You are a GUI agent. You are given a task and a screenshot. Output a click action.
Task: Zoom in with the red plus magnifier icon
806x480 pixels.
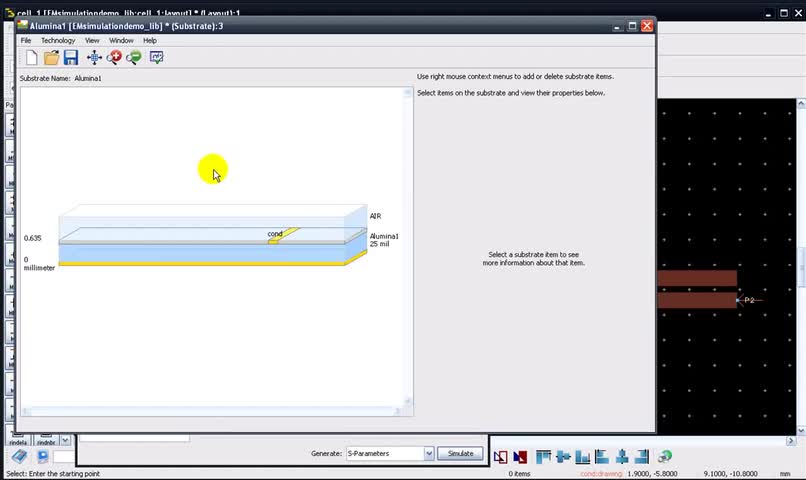coord(114,58)
